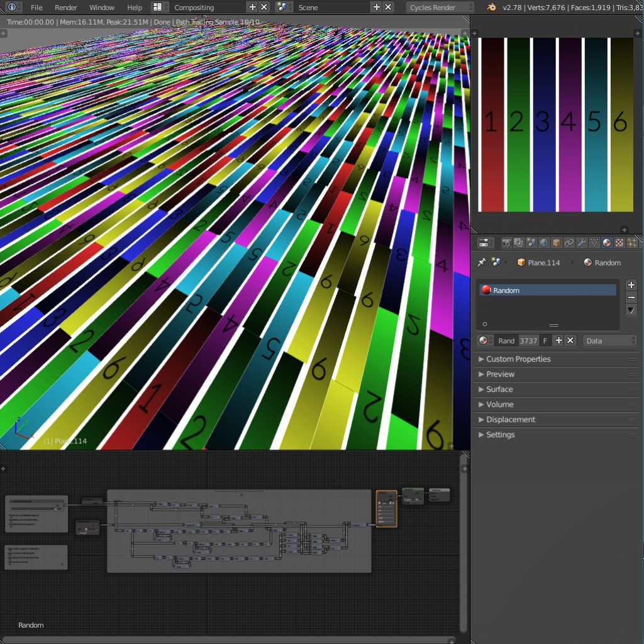Open the Window menu
The width and height of the screenshot is (644, 644).
(x=102, y=7)
